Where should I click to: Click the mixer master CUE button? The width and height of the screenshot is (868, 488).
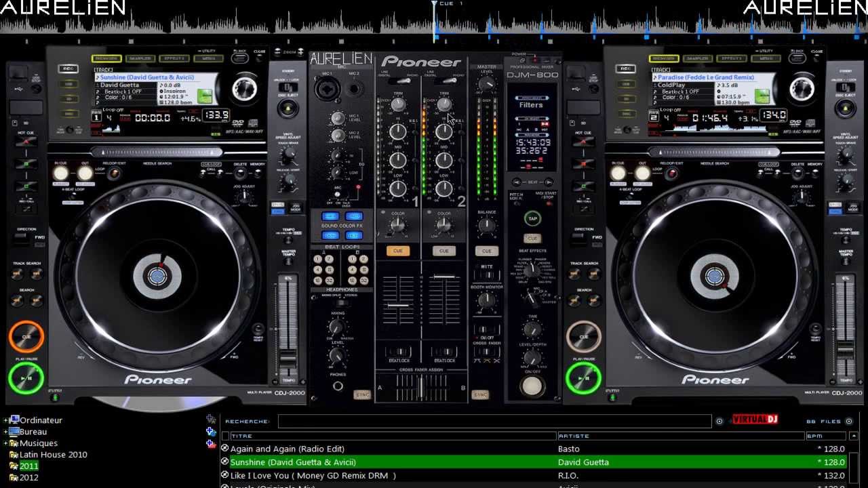[x=486, y=251]
